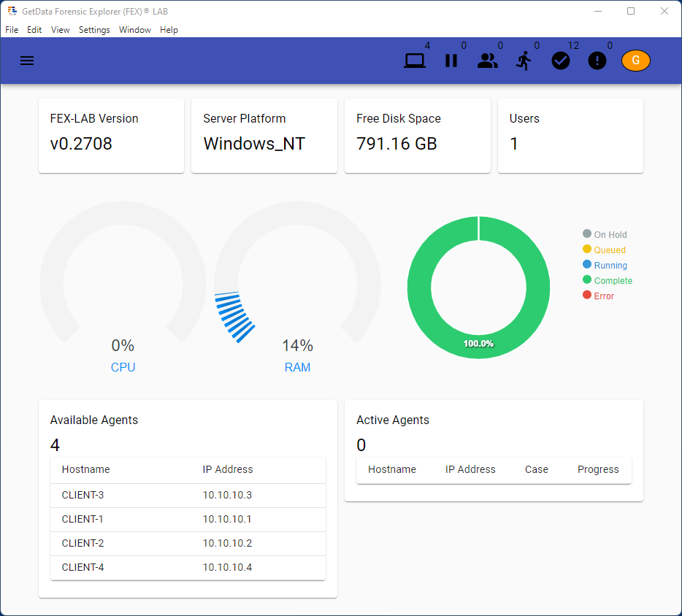Open the Edit menu
The image size is (682, 616).
(x=34, y=30)
